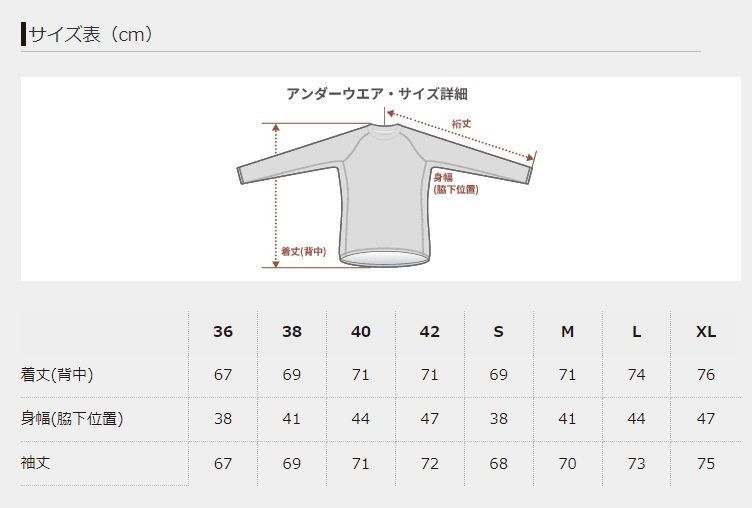The width and height of the screenshot is (752, 508).
Task: Click the サイズ表（cm） heading
Action: point(90,35)
